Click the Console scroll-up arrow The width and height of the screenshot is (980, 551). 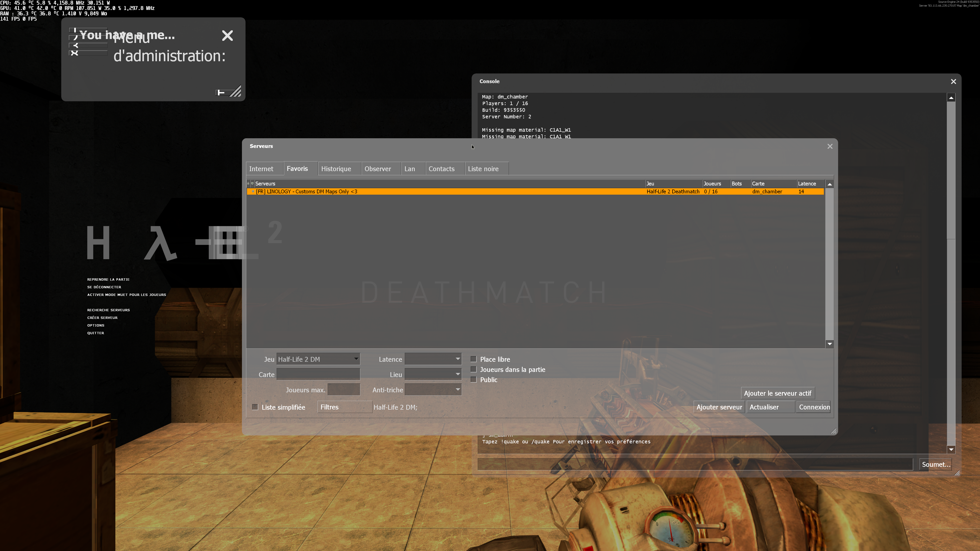coord(951,98)
